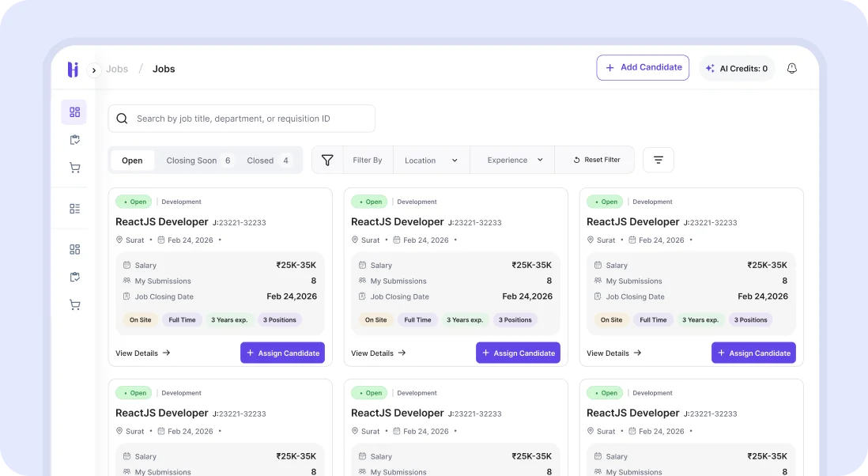Select the highlighted dashboard grid icon in sidebar
The image size is (868, 476).
click(74, 112)
